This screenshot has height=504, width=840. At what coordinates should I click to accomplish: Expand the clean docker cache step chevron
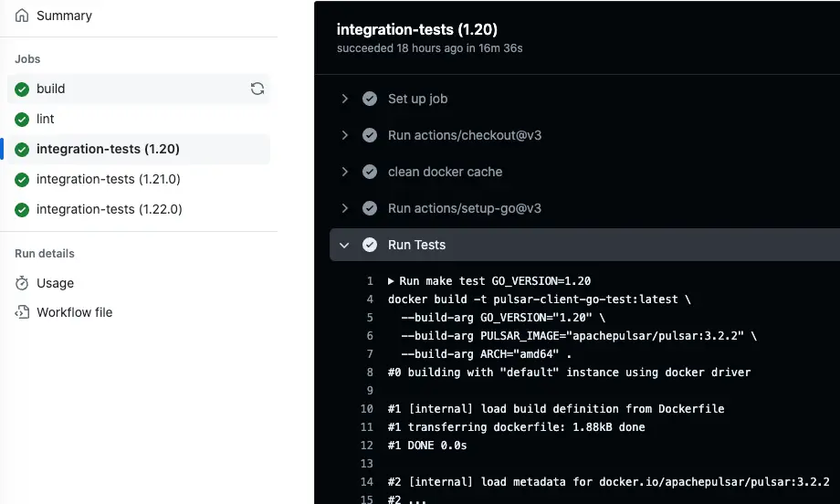344,172
